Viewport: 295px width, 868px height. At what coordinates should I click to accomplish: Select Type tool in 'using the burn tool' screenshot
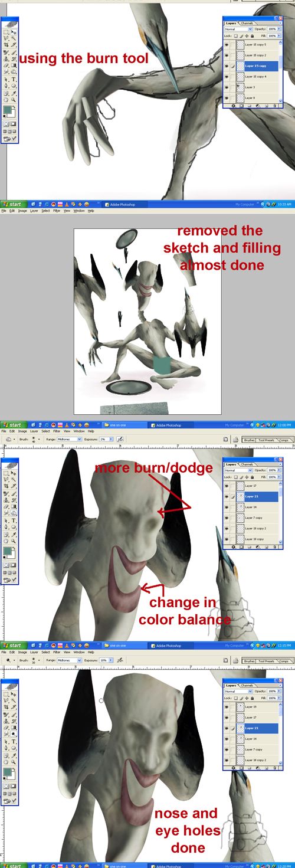14,79
